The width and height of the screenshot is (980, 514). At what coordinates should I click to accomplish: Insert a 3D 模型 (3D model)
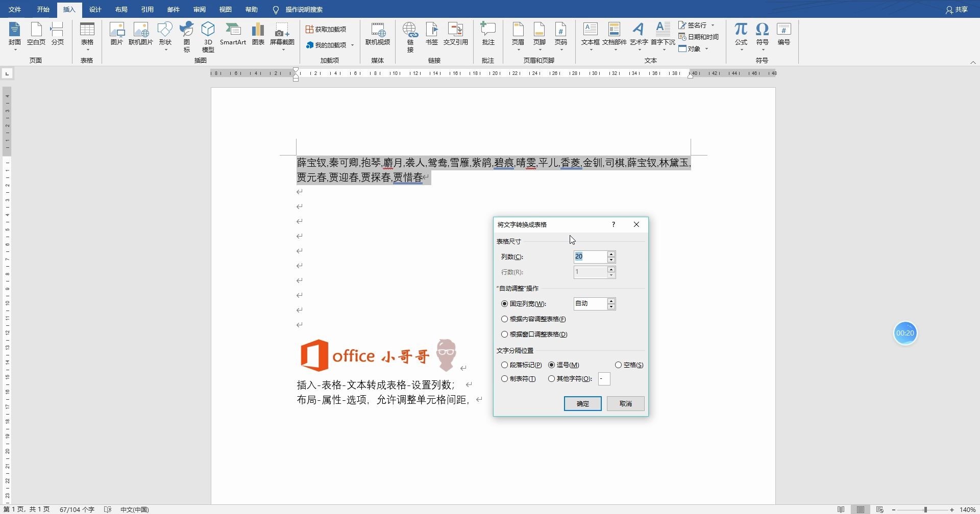pyautogui.click(x=208, y=36)
